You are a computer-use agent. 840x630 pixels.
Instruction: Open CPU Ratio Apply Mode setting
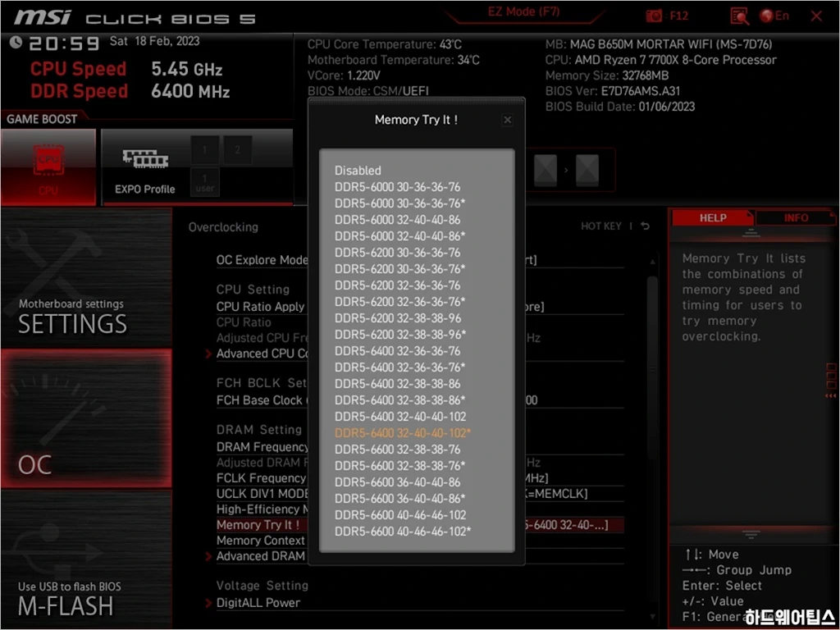pos(261,307)
